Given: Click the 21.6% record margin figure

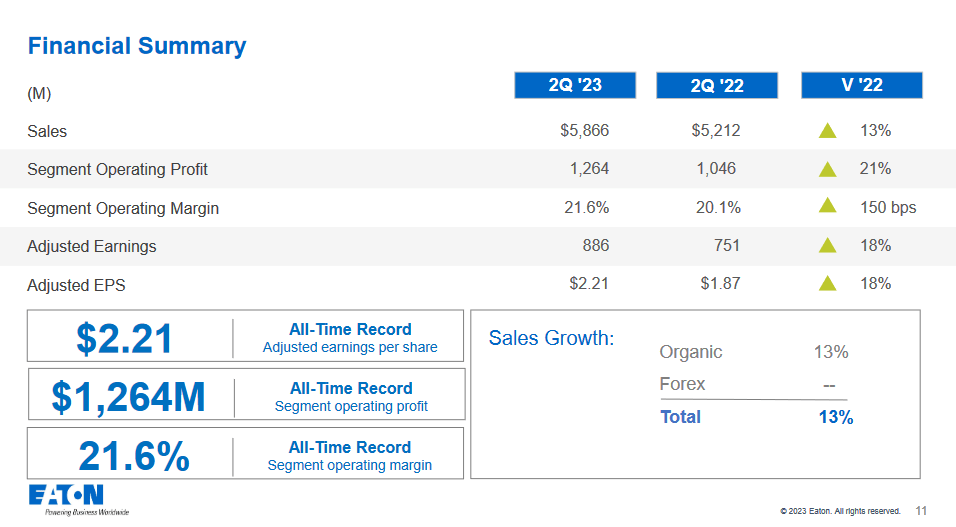Looking at the screenshot, I should [134, 456].
